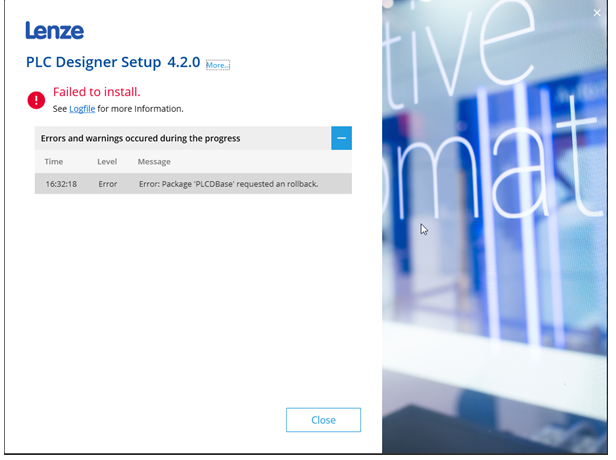Screen dimensions: 616x460
Task: Click the More... link beside version
Action: pos(218,65)
